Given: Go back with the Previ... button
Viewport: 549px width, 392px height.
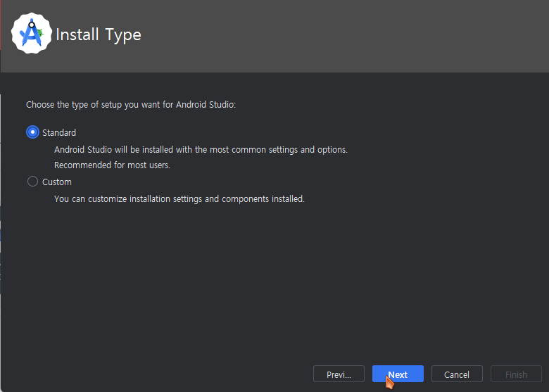Looking at the screenshot, I should coord(339,374).
